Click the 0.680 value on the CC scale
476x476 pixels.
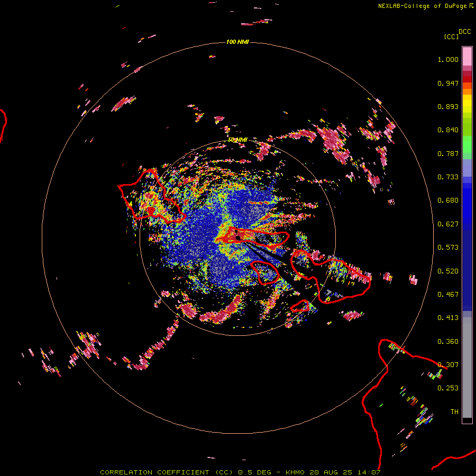point(448,200)
